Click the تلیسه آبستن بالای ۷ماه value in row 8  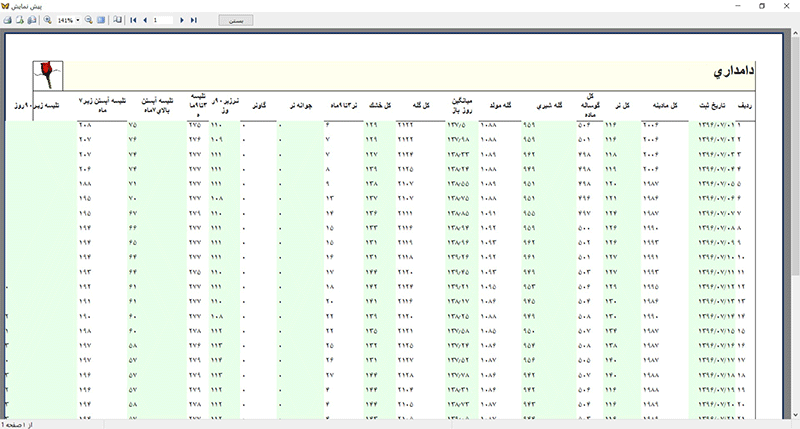[x=133, y=228]
